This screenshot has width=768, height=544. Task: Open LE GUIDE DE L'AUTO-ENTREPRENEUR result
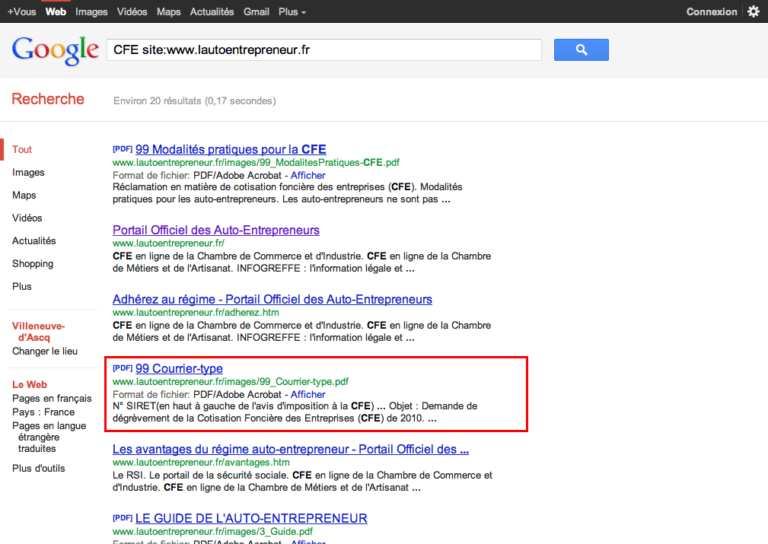251,518
